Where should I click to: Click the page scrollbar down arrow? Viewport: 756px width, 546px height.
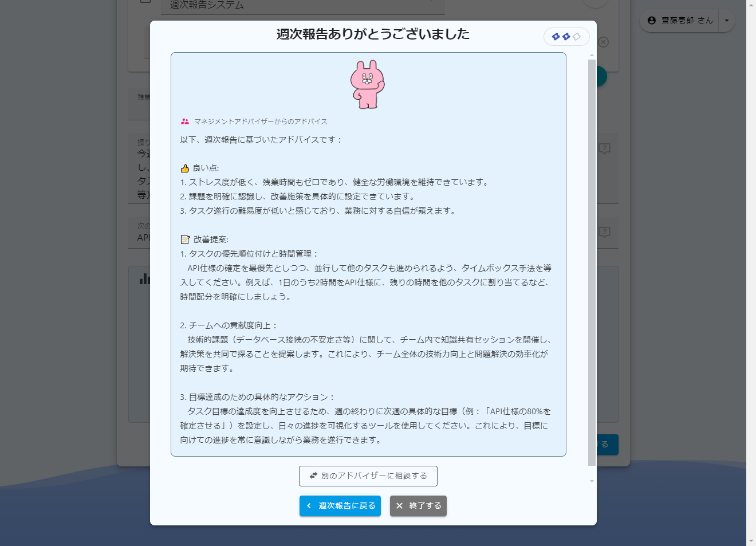point(751,541)
